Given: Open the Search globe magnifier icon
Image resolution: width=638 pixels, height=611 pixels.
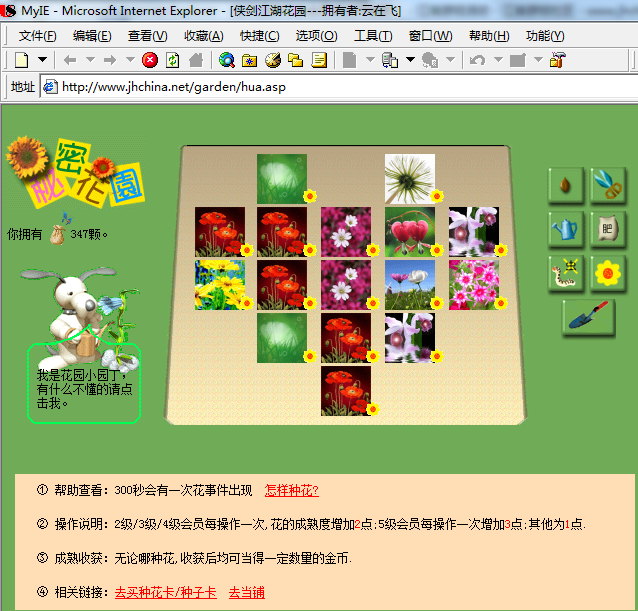Looking at the screenshot, I should pos(227,60).
